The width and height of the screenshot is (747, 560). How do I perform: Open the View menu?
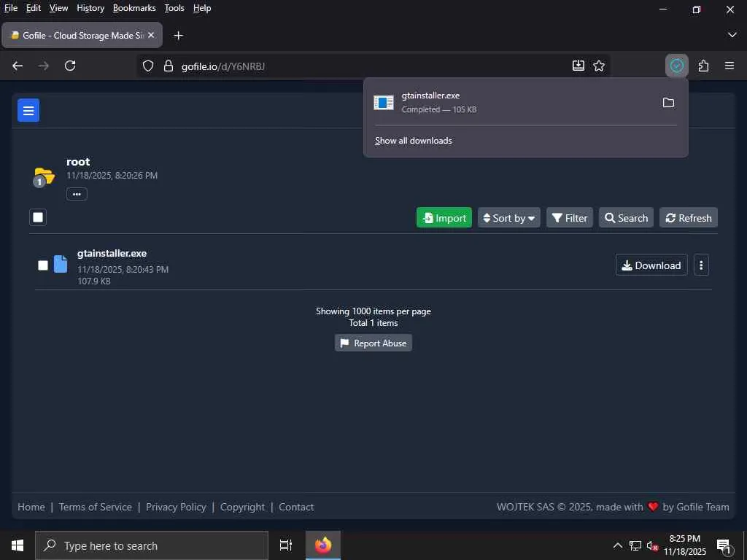click(58, 8)
